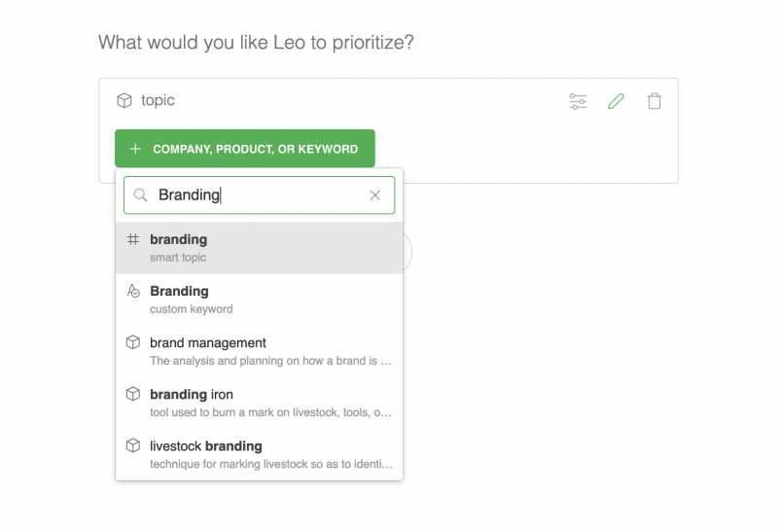Select the branding iron entry
The height and width of the screenshot is (532, 778).
point(259,402)
